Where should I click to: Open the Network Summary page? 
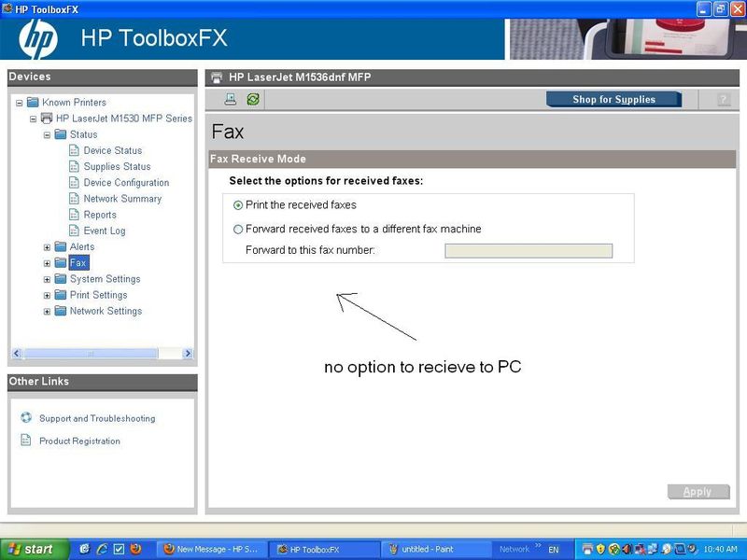pyautogui.click(x=122, y=199)
